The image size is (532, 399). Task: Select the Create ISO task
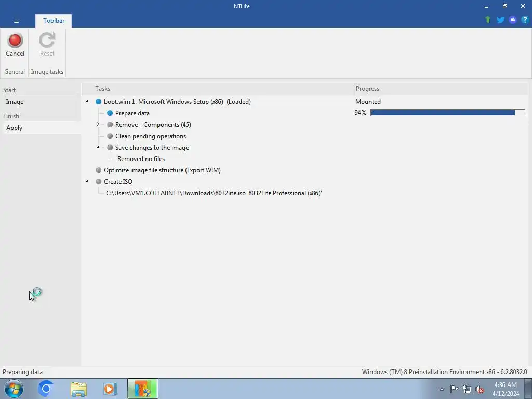point(118,181)
